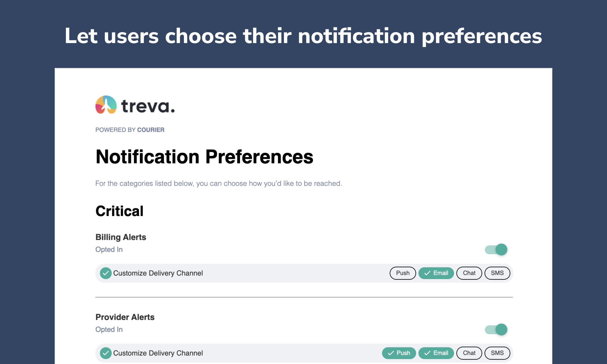Enable Chat channel for Billing Alerts

click(x=469, y=273)
